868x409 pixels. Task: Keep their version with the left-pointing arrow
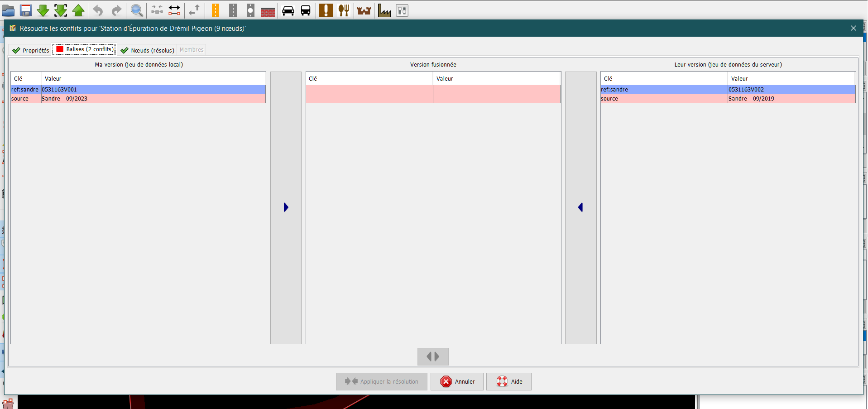point(580,207)
